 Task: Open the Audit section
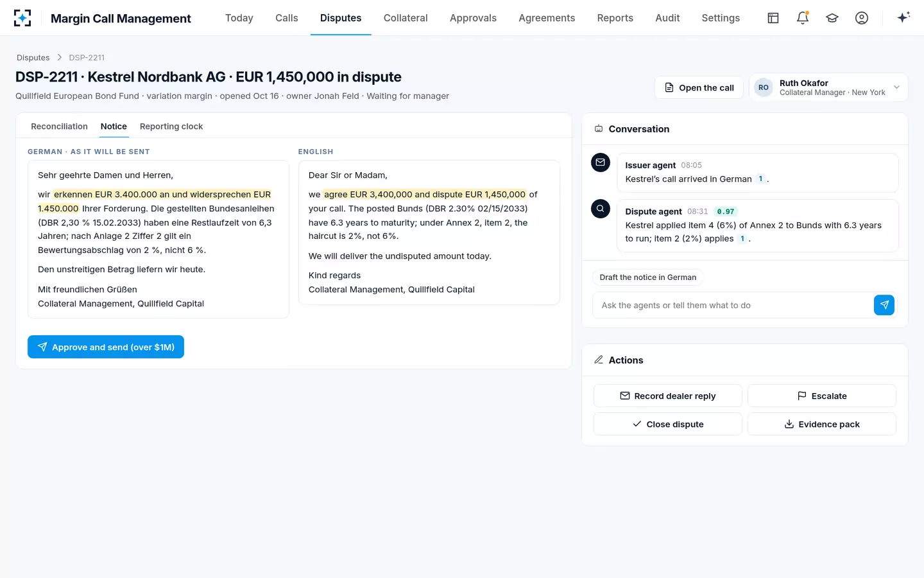(x=667, y=18)
